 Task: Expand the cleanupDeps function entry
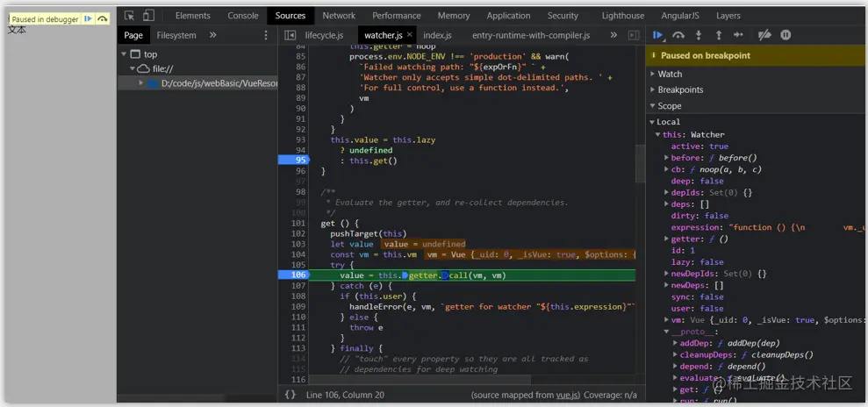[676, 354]
